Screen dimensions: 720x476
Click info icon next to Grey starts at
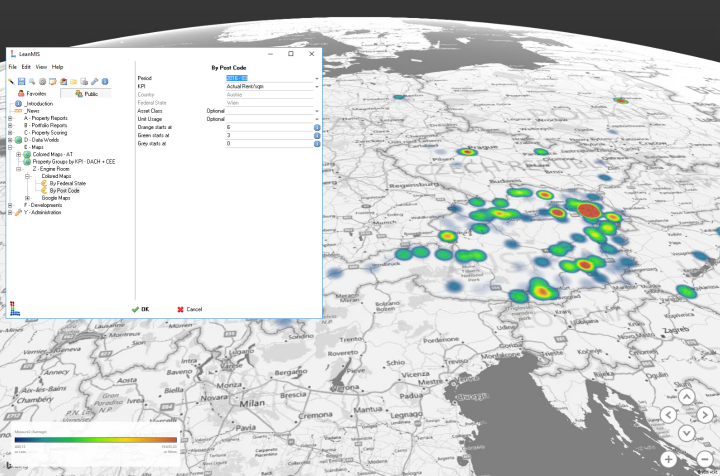(317, 143)
